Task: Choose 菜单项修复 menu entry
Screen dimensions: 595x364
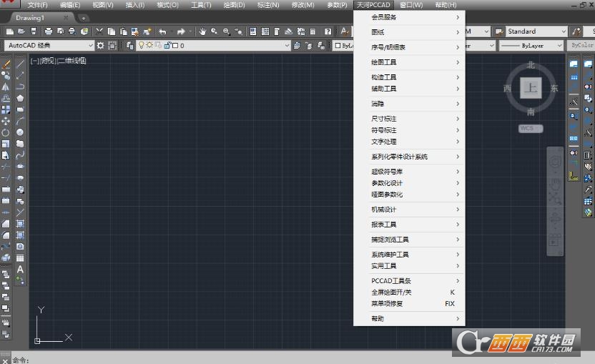Action: coord(410,304)
